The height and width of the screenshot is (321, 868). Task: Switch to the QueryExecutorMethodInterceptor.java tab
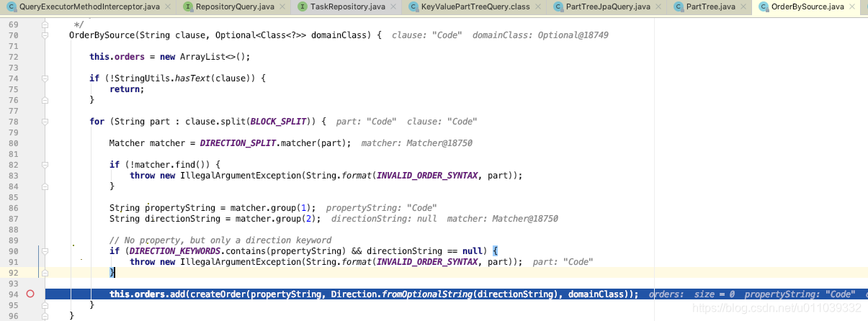coord(87,6)
